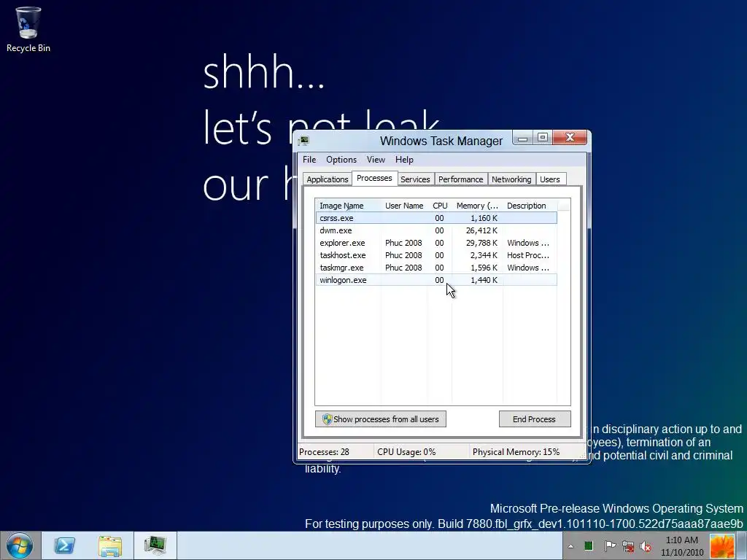Launch PowerShell from the taskbar

(64, 545)
